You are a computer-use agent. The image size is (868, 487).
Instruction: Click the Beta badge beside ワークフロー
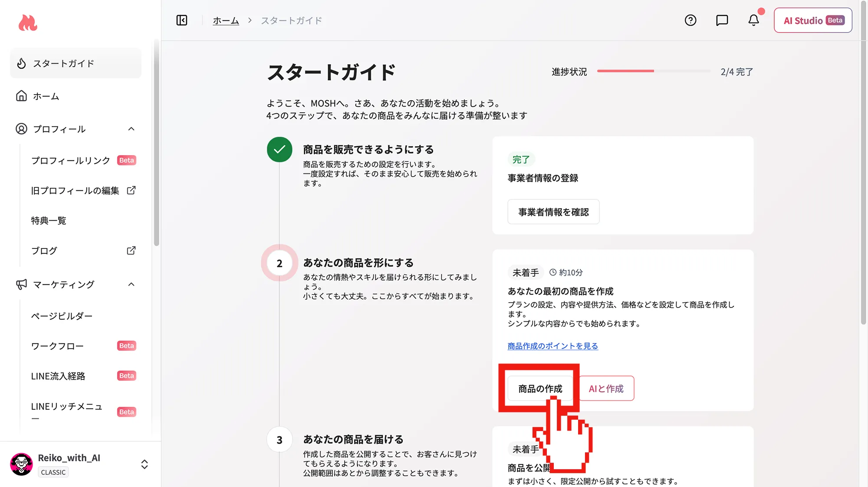pos(127,346)
